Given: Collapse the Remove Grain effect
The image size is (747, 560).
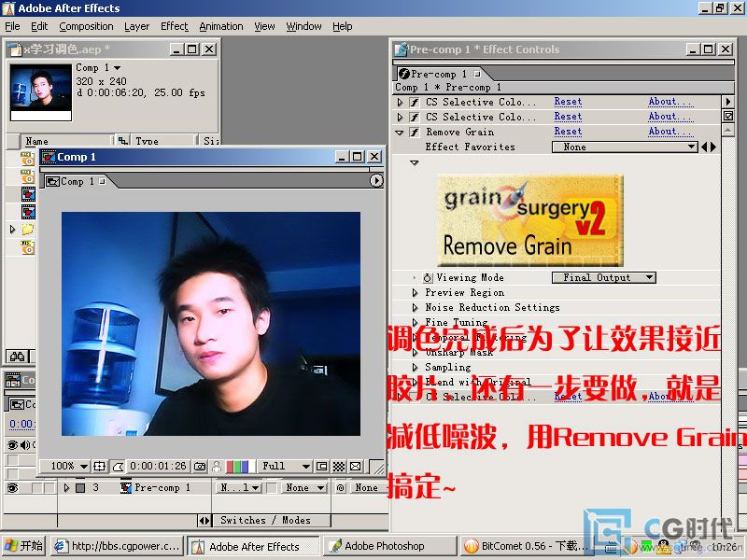Looking at the screenshot, I should click(x=400, y=133).
